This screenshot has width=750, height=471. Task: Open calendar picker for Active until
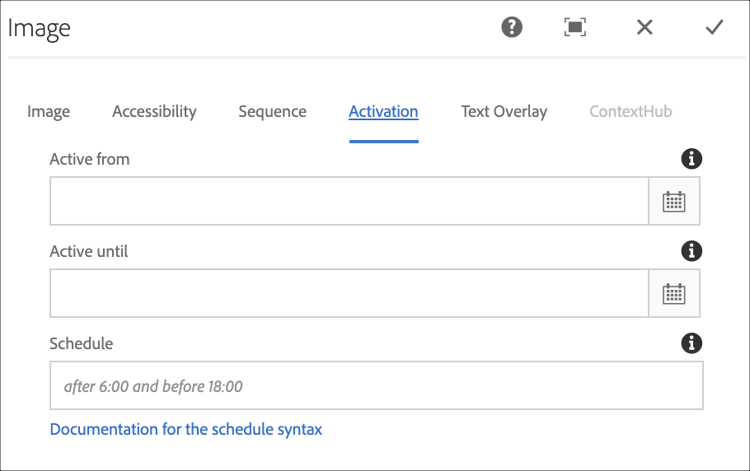(x=674, y=293)
